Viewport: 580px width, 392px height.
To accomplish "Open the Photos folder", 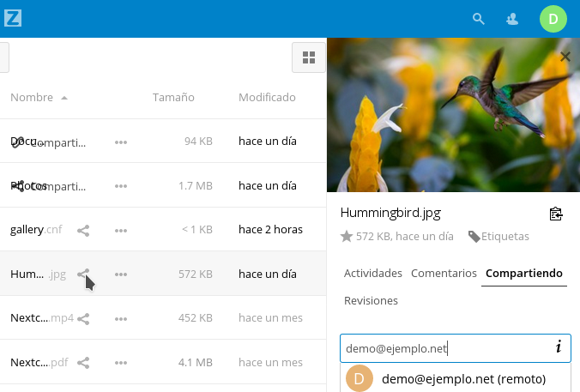I will point(29,185).
